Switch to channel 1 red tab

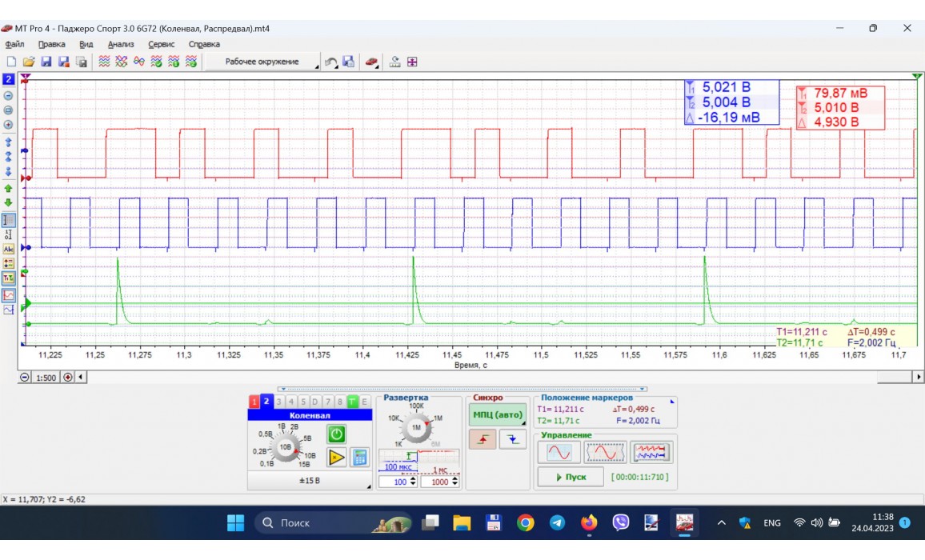pos(254,402)
